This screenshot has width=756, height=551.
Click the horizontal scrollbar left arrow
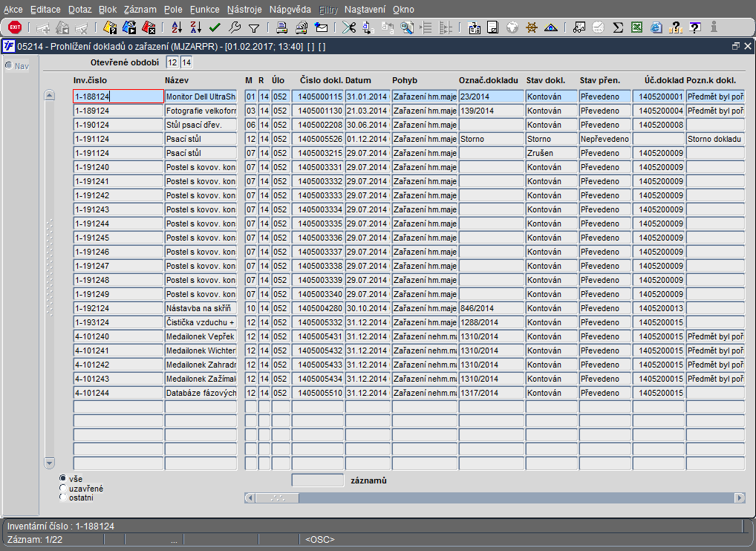tap(250, 498)
